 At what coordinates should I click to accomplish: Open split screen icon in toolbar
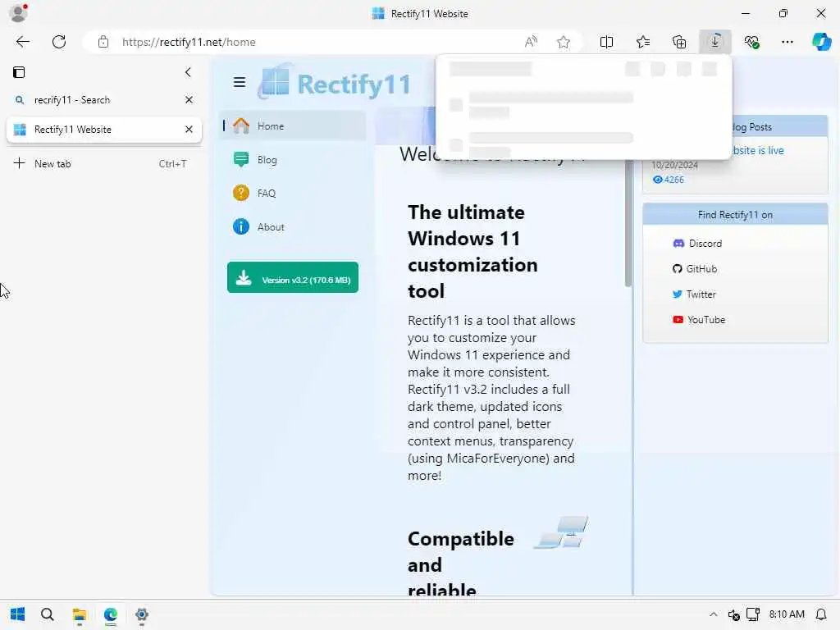click(x=606, y=42)
